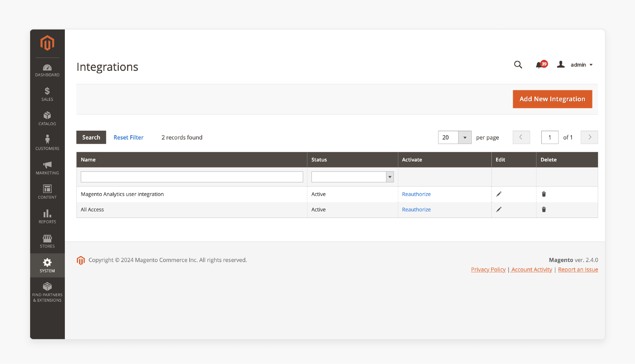Open the Marketing menu
635x364 pixels.
pyautogui.click(x=47, y=167)
